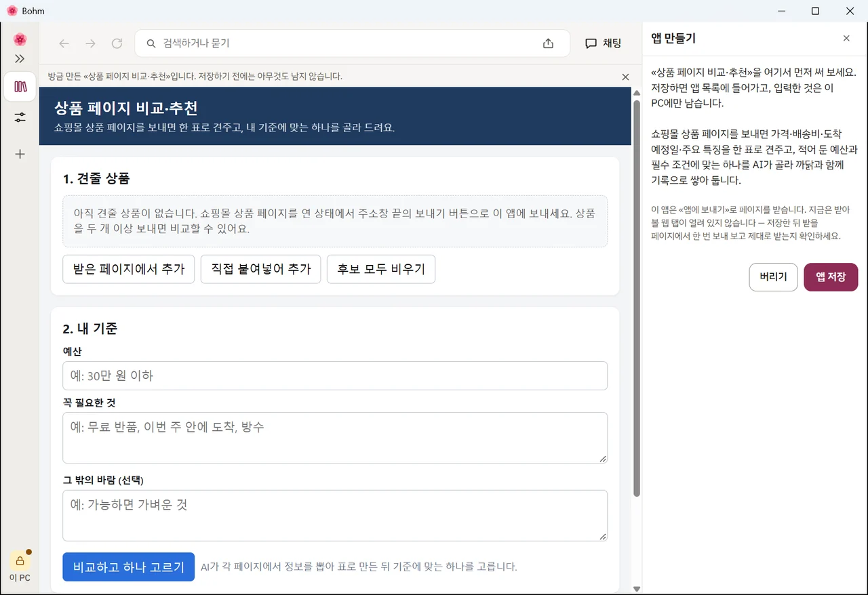Click the plus icon to add new

tap(20, 154)
